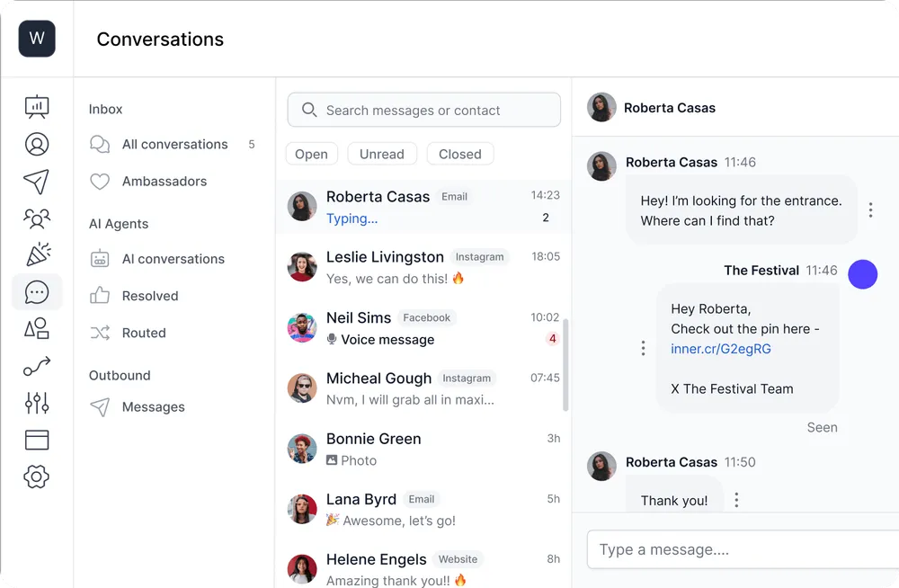
Task: Select the paper plane campaigns sidebar icon
Action: pyautogui.click(x=37, y=182)
